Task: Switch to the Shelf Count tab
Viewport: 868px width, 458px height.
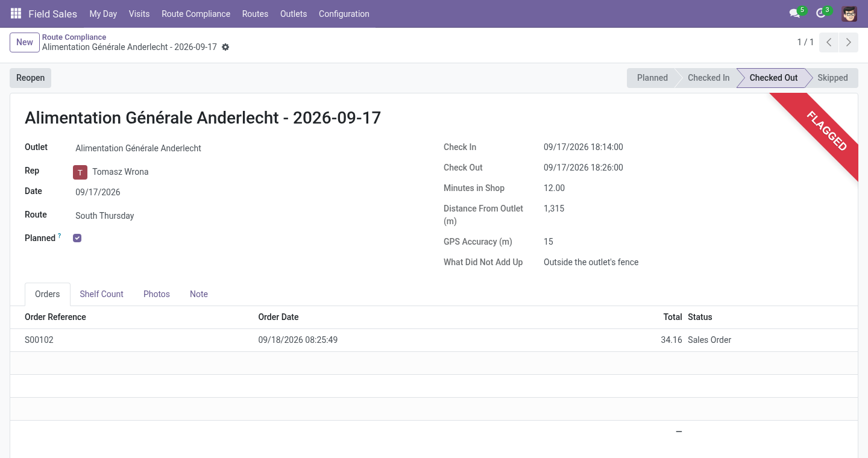Action: tap(101, 294)
